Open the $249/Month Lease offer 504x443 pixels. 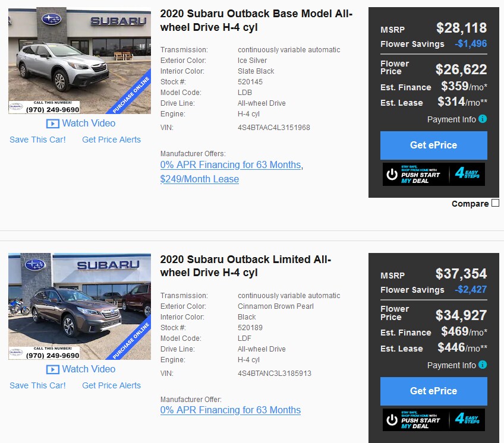click(x=200, y=179)
